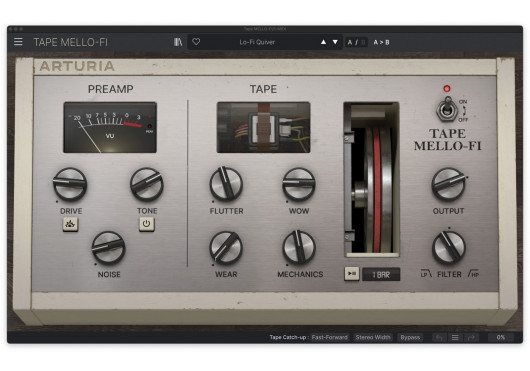The height and width of the screenshot is (371, 530).
Task: Click the Wear knob
Action: click(226, 248)
